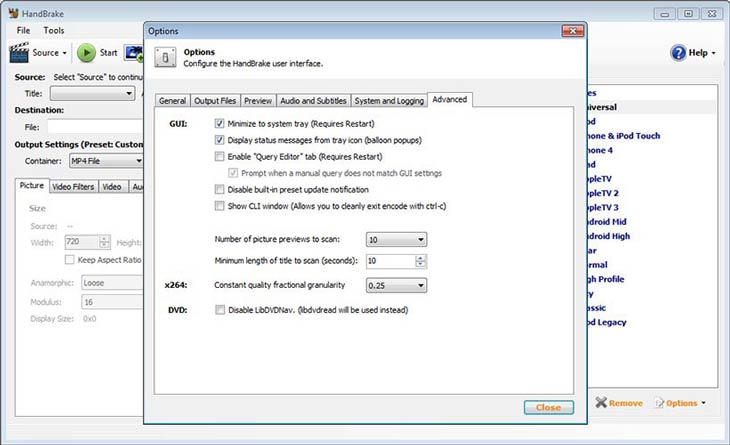
Task: Click the Start encode label
Action: click(x=108, y=53)
